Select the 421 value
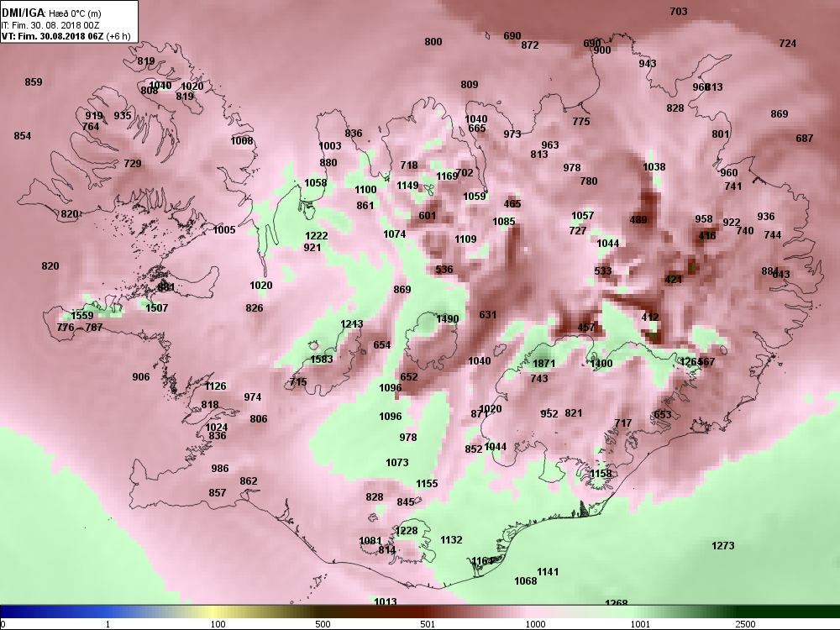Screen dimensions: 840x630 pyautogui.click(x=674, y=279)
